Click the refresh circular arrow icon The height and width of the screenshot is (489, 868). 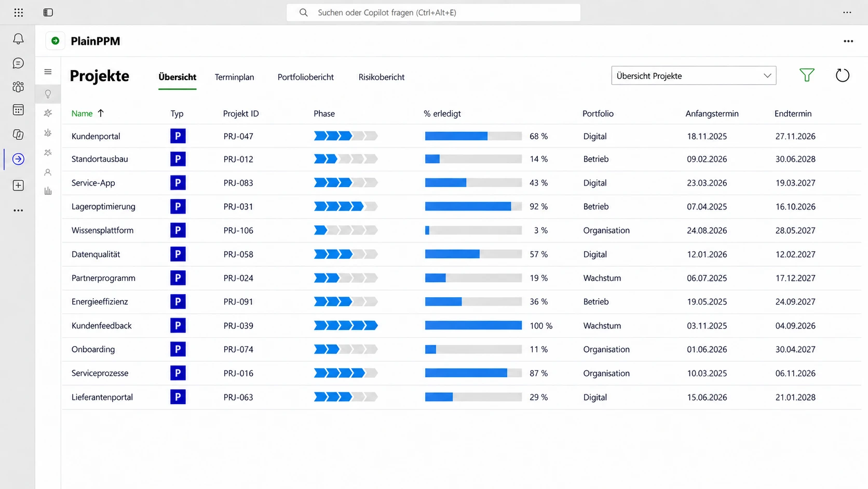pos(843,75)
